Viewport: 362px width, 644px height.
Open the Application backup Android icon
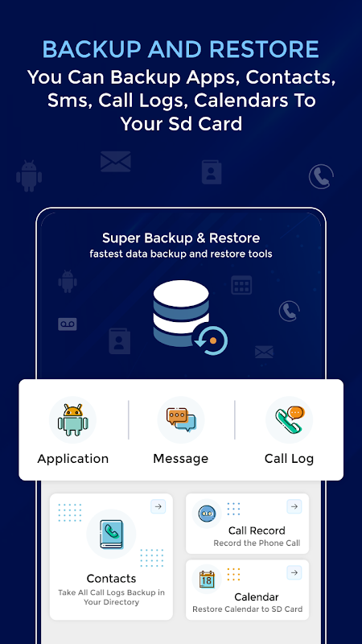(72, 419)
